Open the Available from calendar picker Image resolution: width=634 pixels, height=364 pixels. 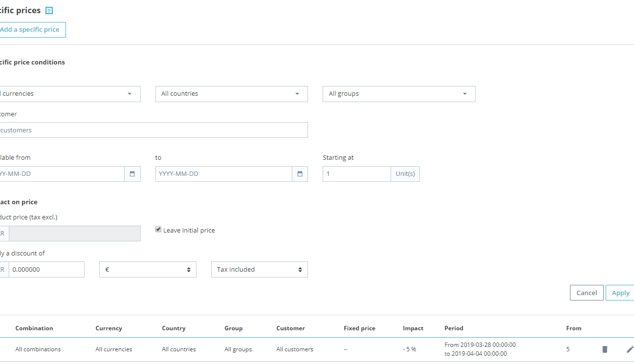click(x=132, y=174)
